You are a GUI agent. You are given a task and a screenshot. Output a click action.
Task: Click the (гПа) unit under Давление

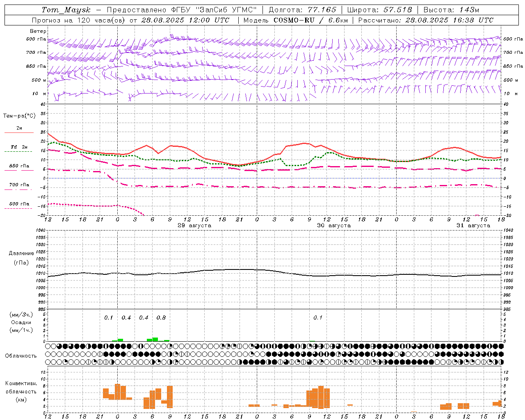tap(21, 263)
